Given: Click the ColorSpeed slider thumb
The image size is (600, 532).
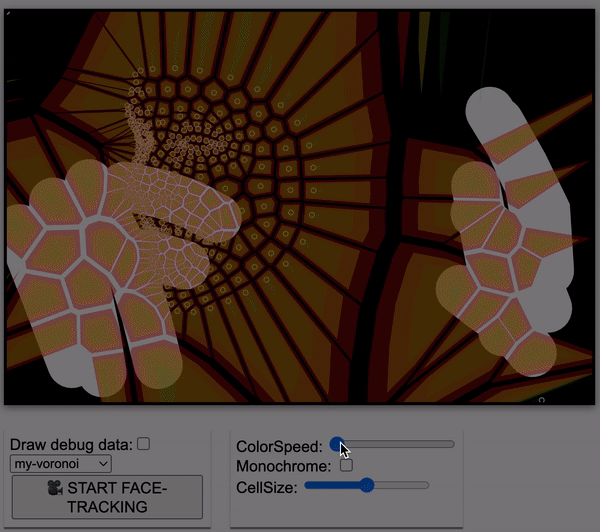Looking at the screenshot, I should coord(337,444).
